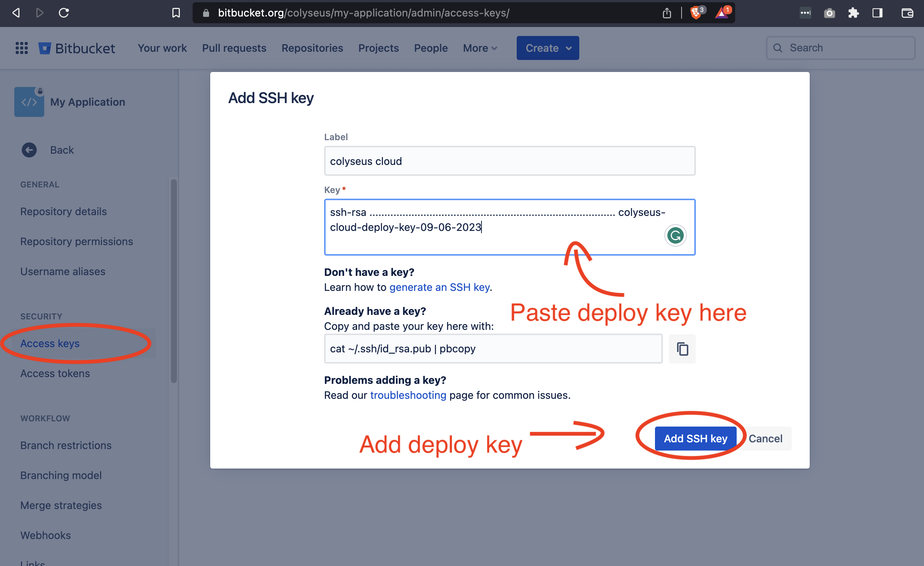The width and height of the screenshot is (924, 566).
Task: Bookmark this page using the bookmark icon
Action: coord(176,13)
